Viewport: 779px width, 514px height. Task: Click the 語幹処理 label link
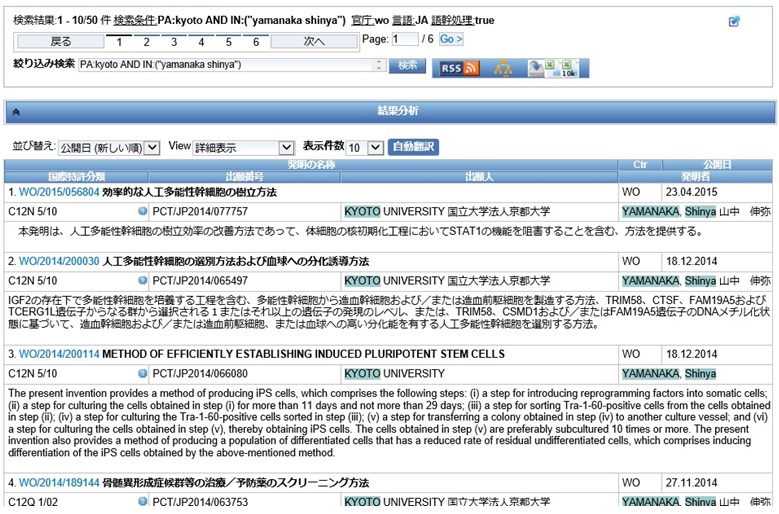click(x=452, y=20)
